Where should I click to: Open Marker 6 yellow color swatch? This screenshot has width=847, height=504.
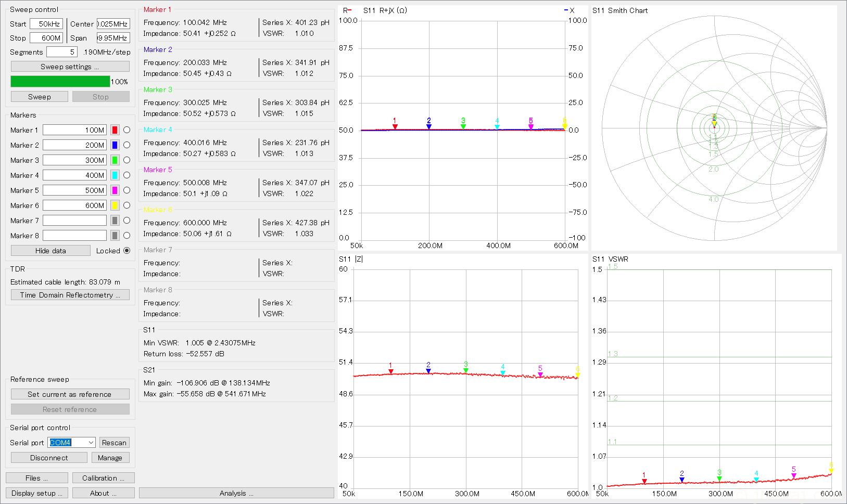tap(115, 205)
